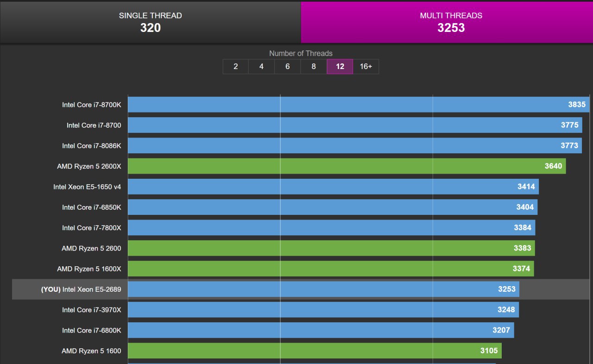Select 6 threads option
This screenshot has width=593, height=364.
pyautogui.click(x=287, y=66)
